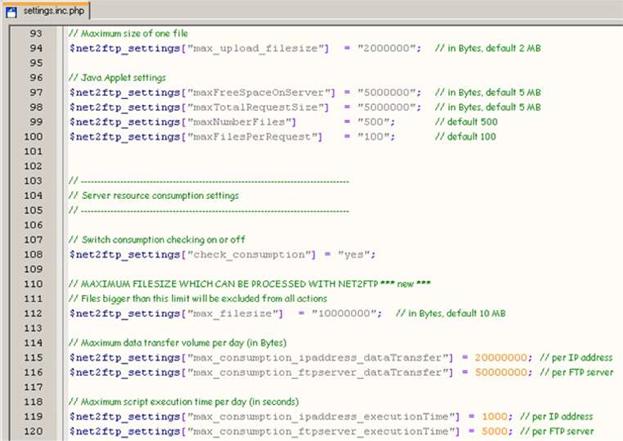Click the orange 50000000 value
623x441 pixels.
coord(501,372)
